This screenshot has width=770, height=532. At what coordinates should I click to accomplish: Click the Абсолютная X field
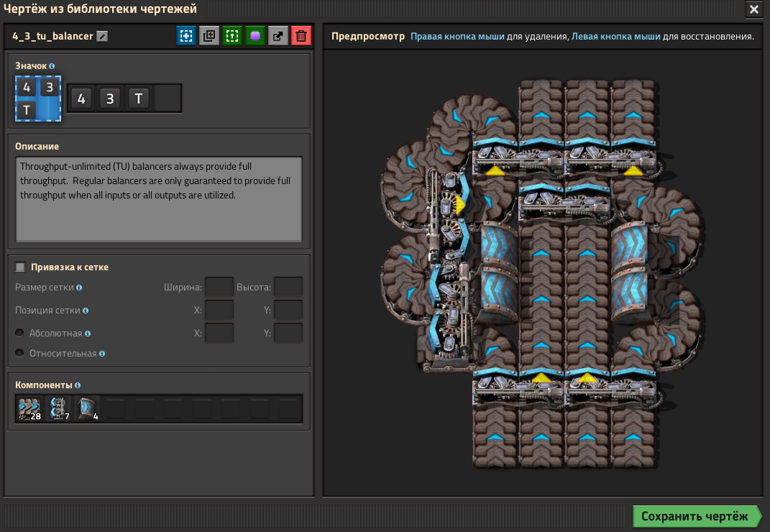click(219, 333)
